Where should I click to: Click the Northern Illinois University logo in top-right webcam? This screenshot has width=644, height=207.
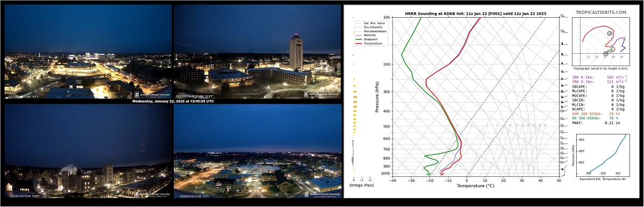(321, 95)
